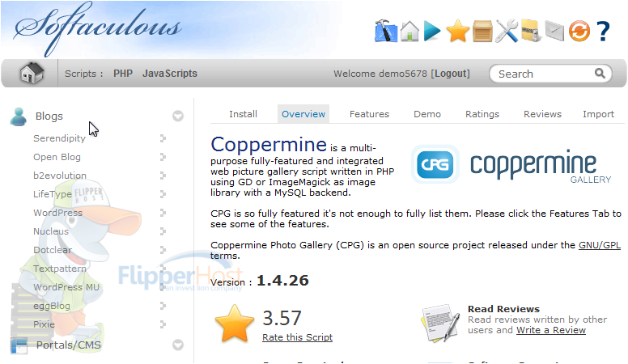Click the arrow beside Open Blog

coord(163,157)
